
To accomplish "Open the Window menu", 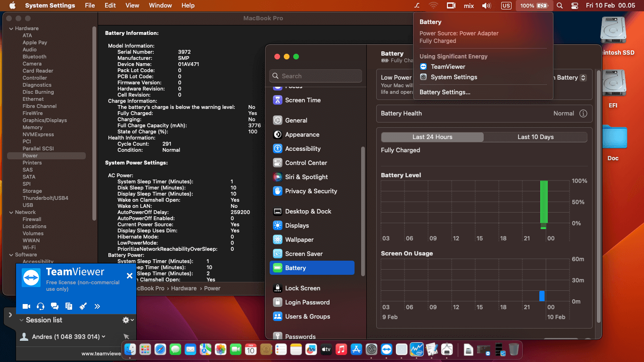I will point(160,6).
